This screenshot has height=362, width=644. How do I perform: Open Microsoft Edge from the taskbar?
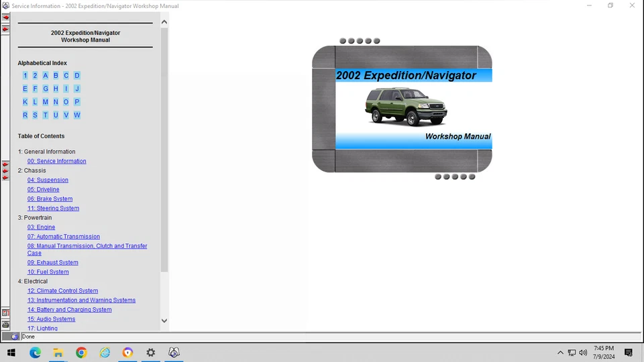[x=35, y=353]
